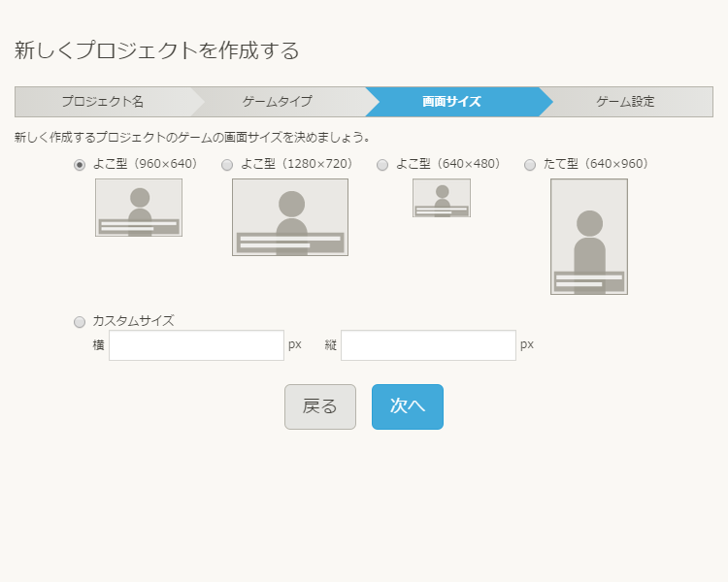
Task: Click the 640×480 small preview thumbnail
Action: pyautogui.click(x=442, y=198)
